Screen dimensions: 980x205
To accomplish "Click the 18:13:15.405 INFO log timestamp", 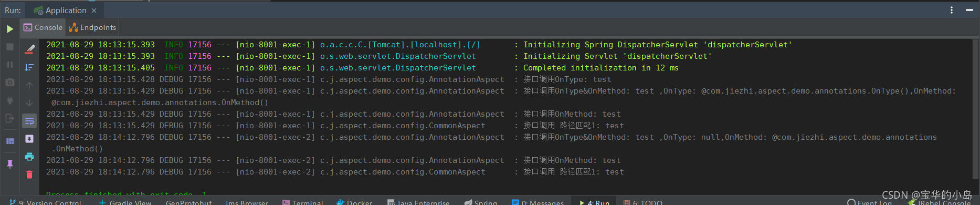I will tap(100, 68).
